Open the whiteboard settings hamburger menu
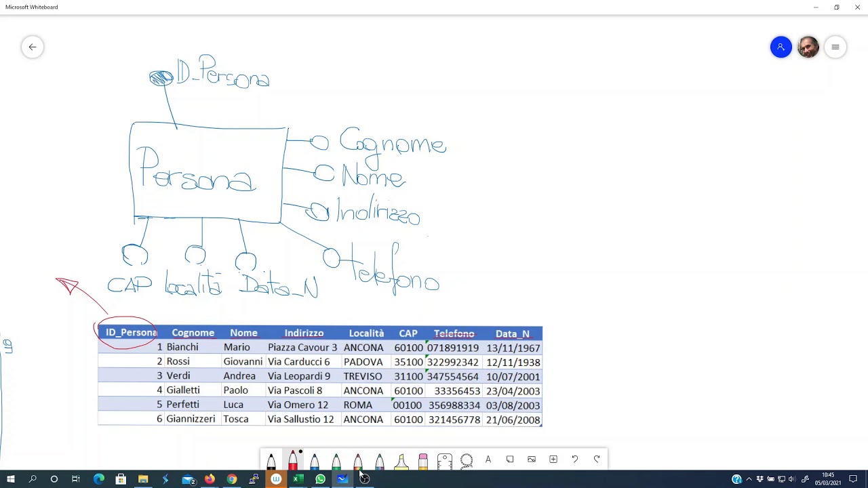868x488 pixels. [x=835, y=47]
